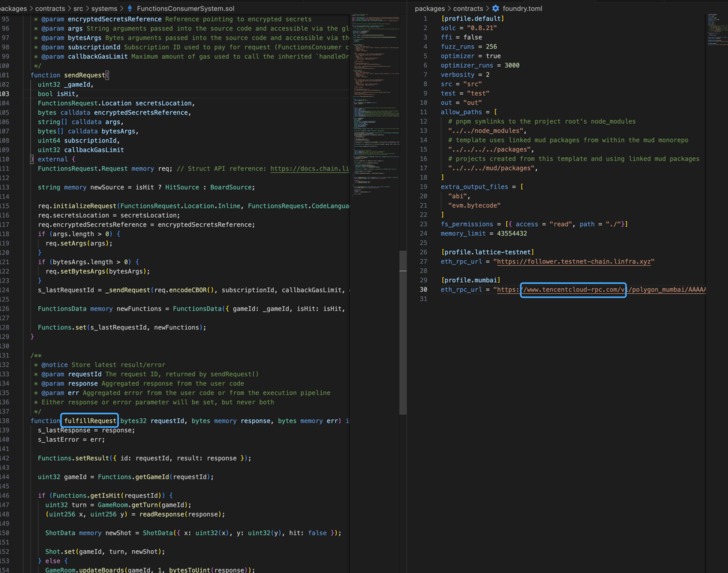This screenshot has height=573, width=728.
Task: Click the gear icon beside foundry.toml breadcrumb
Action: pyautogui.click(x=495, y=8)
